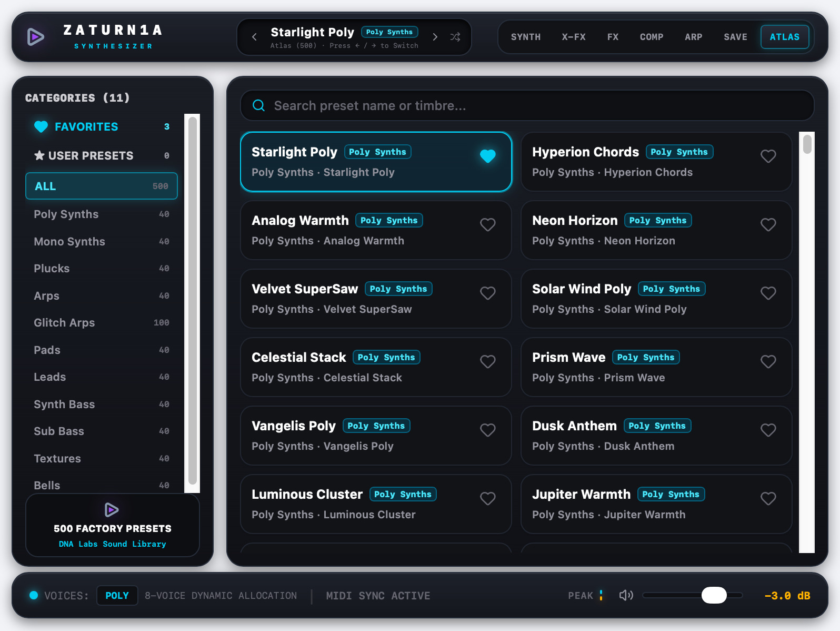Viewport: 840px width, 631px height.
Task: Click the shuffle random preset icon
Action: click(x=455, y=37)
